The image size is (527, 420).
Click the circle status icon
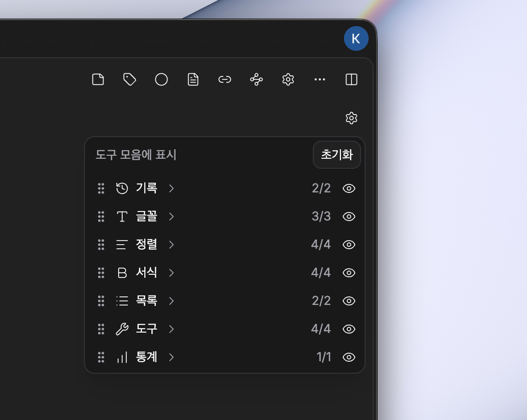pos(161,79)
